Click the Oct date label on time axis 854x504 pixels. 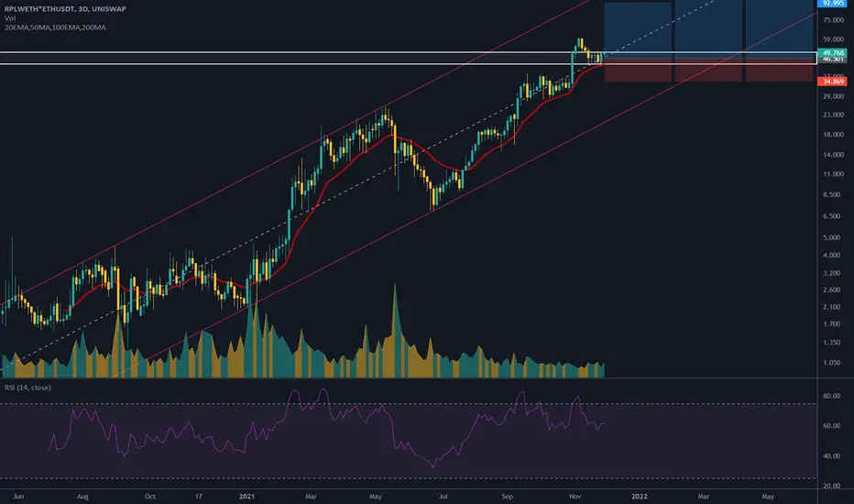tap(149, 497)
